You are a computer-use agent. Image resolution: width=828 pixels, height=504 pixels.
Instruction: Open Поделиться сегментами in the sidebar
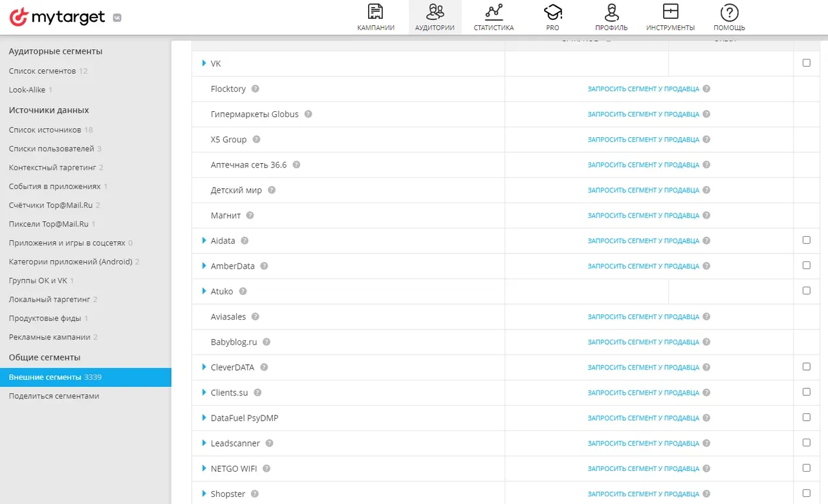click(x=54, y=396)
